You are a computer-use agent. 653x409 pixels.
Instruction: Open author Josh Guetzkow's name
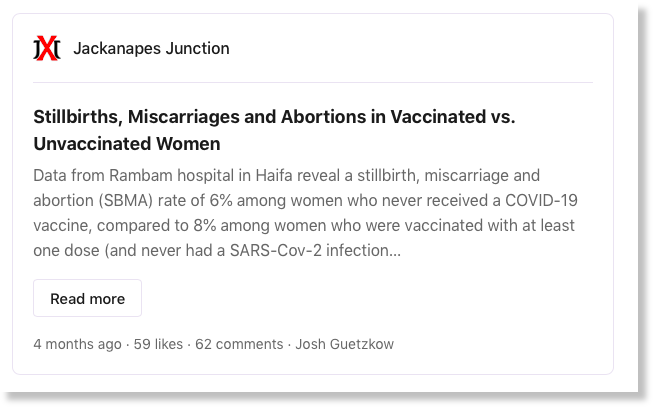click(x=344, y=344)
